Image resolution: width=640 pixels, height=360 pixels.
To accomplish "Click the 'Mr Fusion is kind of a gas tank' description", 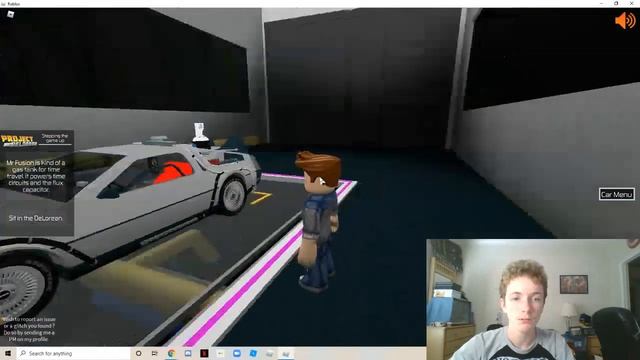I will 36,176.
